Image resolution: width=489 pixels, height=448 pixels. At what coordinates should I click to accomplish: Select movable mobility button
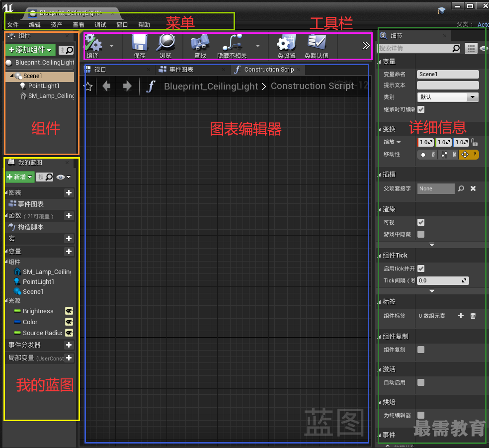pyautogui.click(x=469, y=155)
